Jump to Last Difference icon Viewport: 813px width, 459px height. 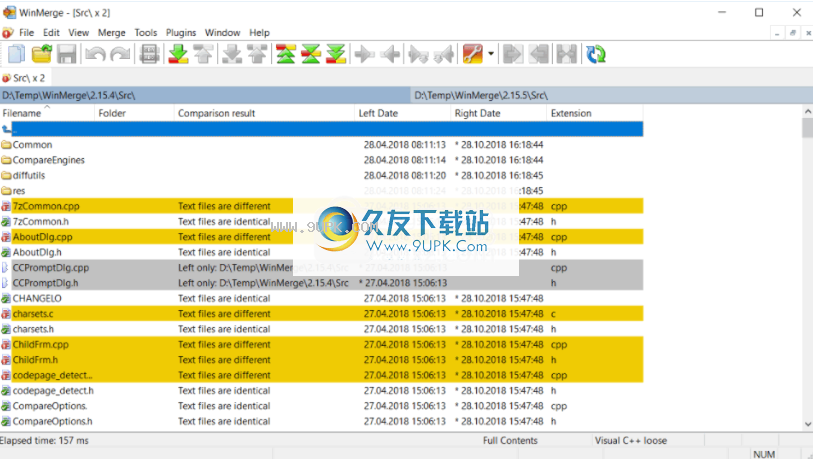(x=336, y=54)
